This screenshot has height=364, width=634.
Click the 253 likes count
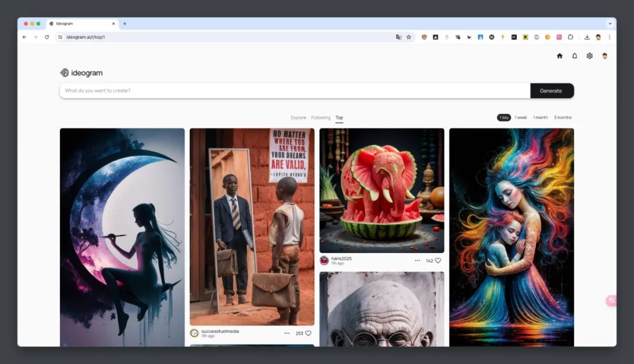click(299, 333)
